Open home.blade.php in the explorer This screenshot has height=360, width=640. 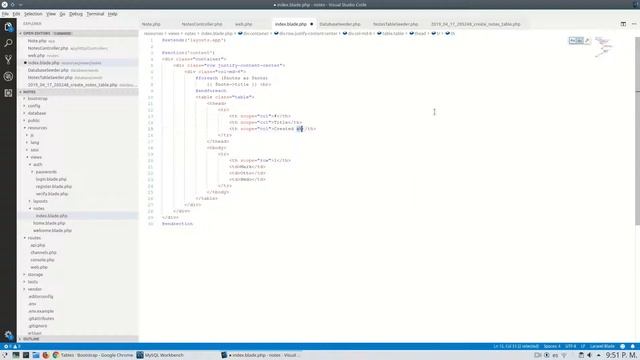pyautogui.click(x=49, y=223)
